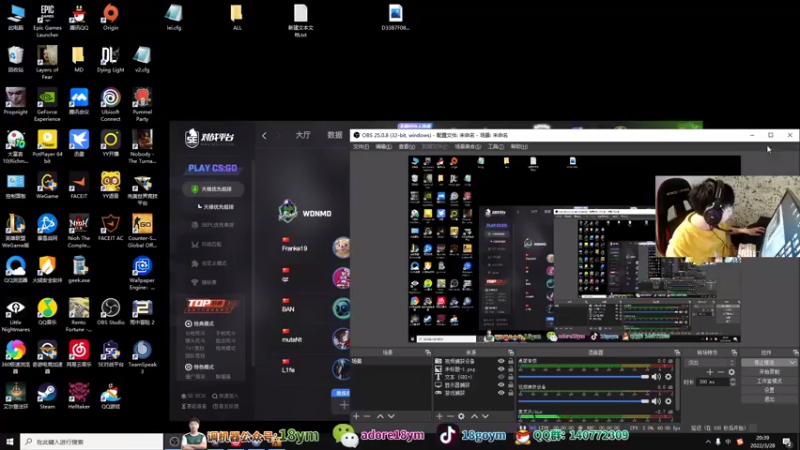
Task: Click the 退出 exit button in OBS
Action: coord(769,399)
